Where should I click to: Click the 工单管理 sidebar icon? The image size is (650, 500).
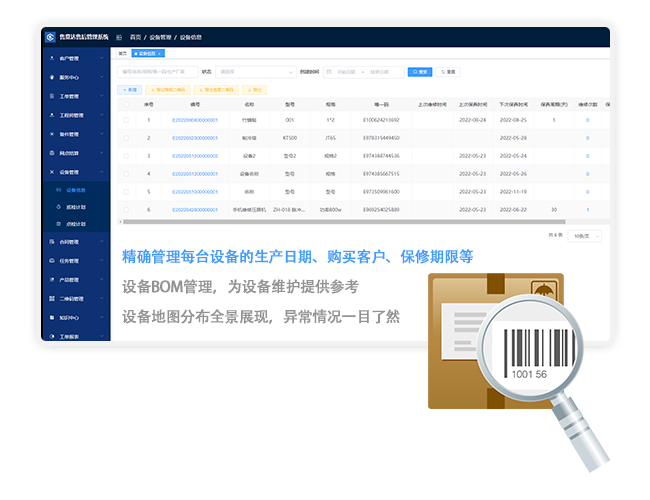(51, 96)
